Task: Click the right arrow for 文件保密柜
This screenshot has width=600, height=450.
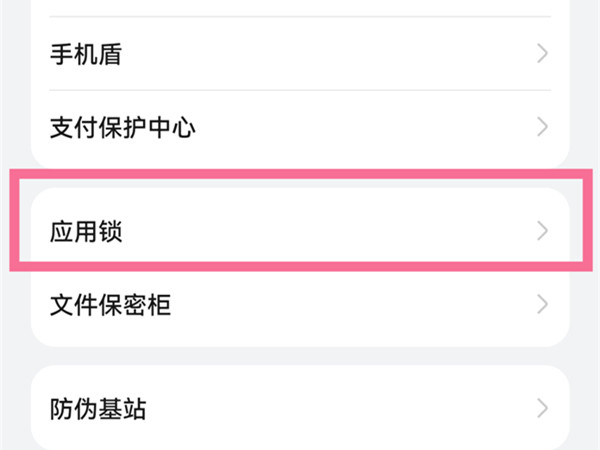Action: coord(542,304)
